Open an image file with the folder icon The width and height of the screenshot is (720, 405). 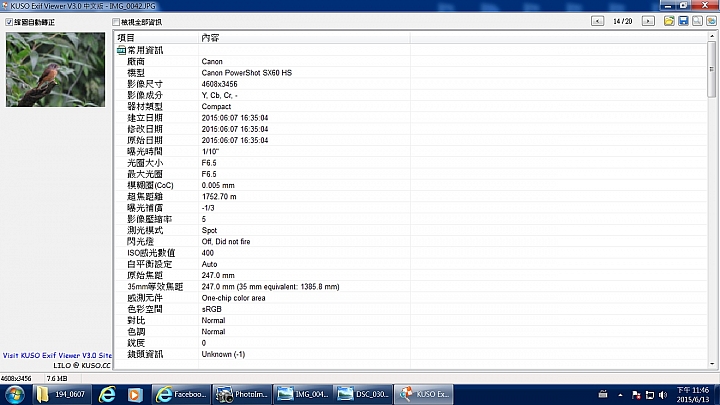(x=669, y=21)
